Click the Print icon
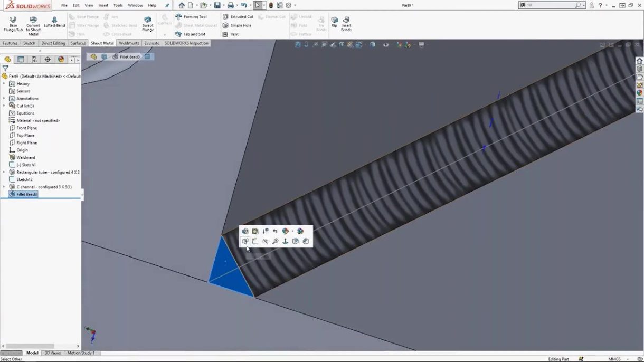This screenshot has width=644, height=362. [231, 5]
